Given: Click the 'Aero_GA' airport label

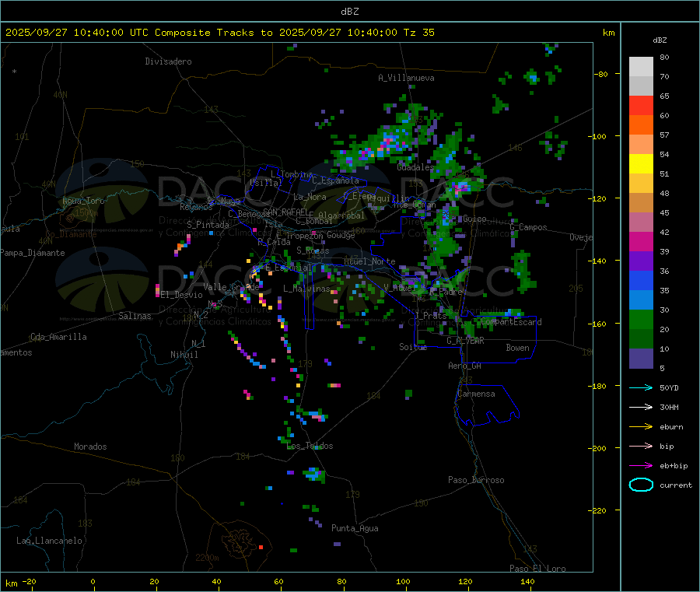Looking at the screenshot, I should 465,366.
